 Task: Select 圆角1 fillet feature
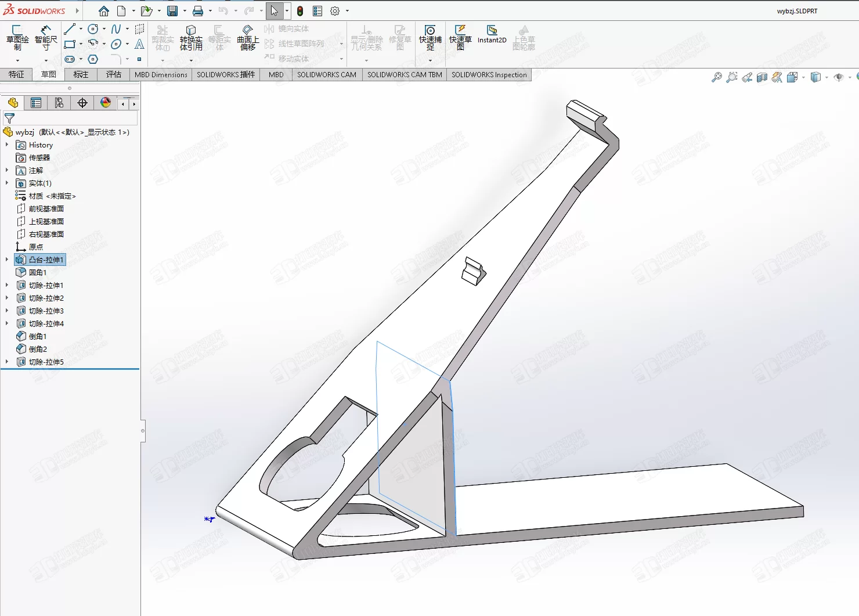31,272
